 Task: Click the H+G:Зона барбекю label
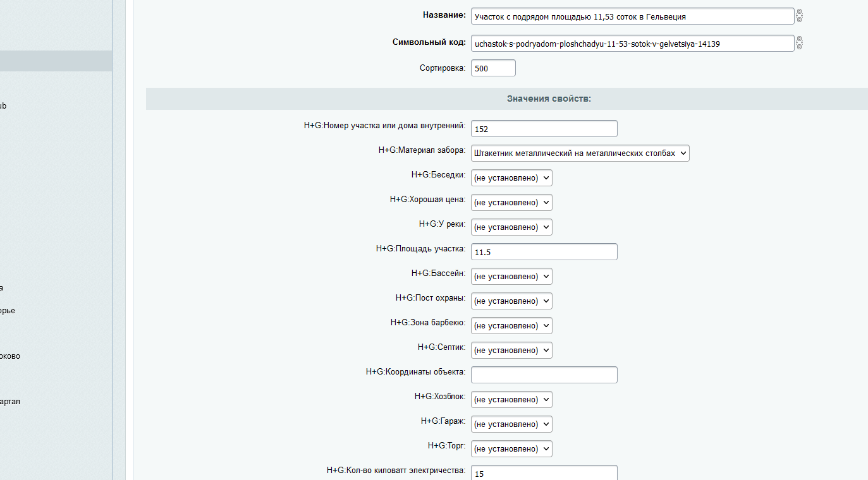point(428,323)
